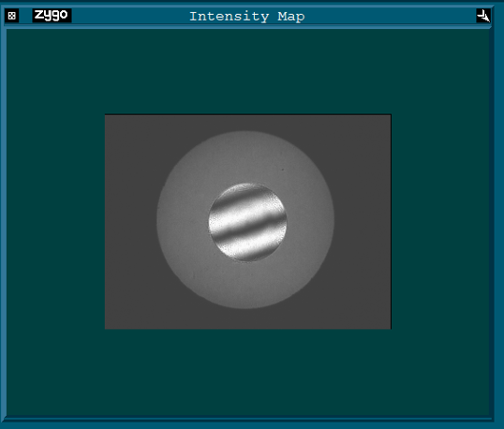
Task: Click the gray ring right of the fringe circle
Action: click(x=310, y=221)
